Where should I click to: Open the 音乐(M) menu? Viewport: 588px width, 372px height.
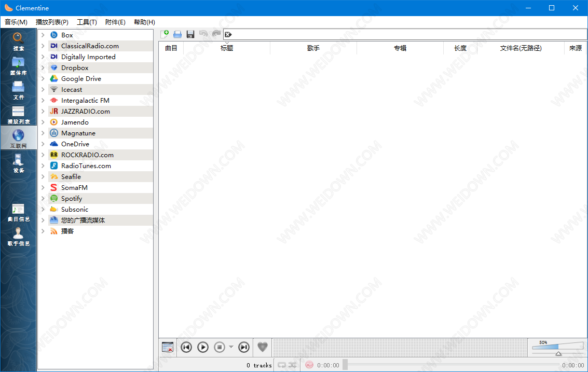click(x=16, y=22)
